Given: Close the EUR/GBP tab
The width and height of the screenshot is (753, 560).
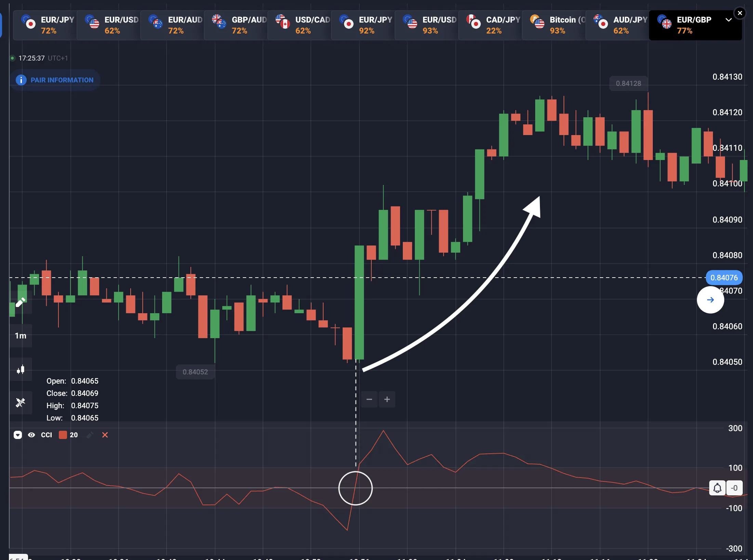Looking at the screenshot, I should [x=740, y=13].
